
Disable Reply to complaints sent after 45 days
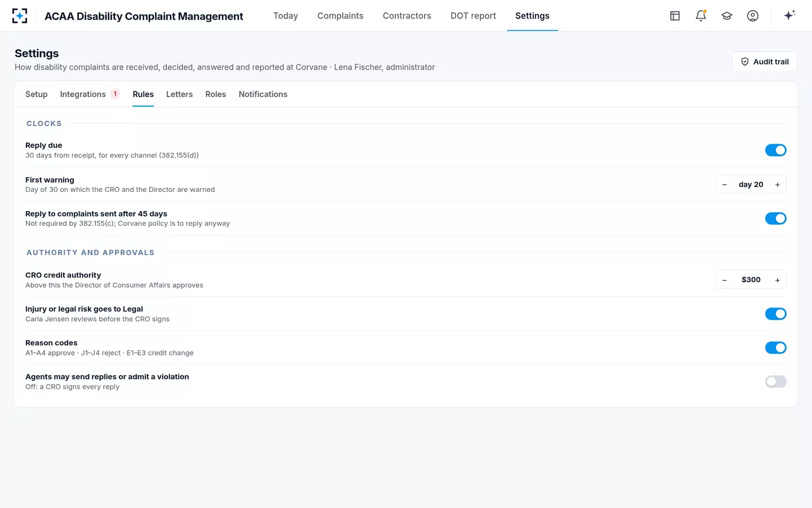click(775, 218)
